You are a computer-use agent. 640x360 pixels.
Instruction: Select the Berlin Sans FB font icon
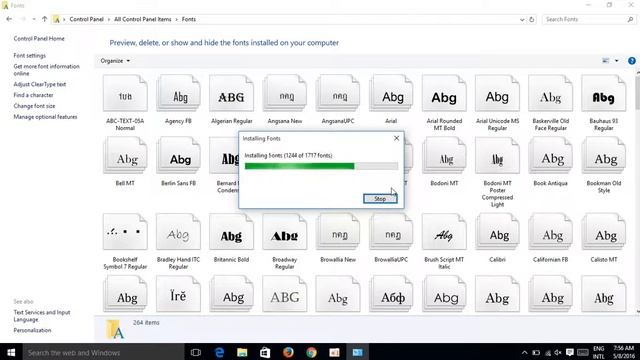[178, 156]
